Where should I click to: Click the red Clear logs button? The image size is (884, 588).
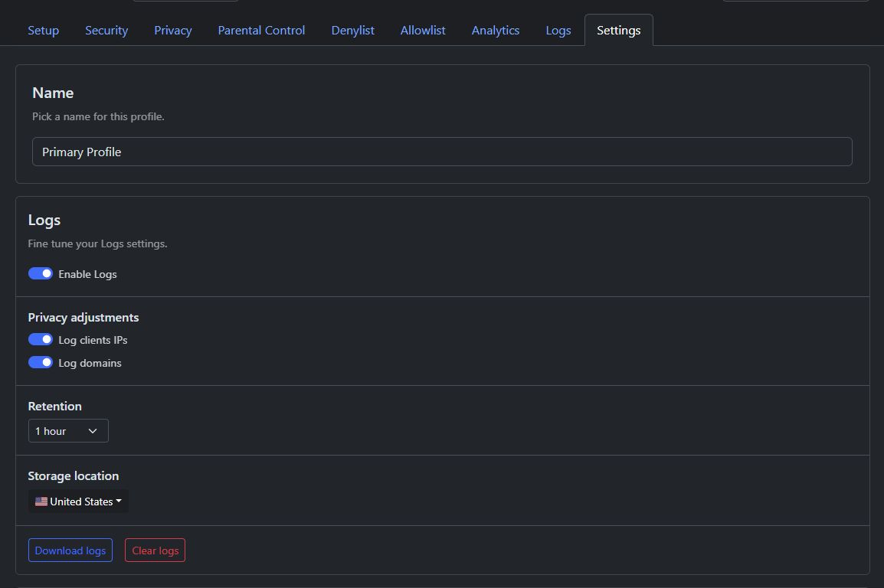pos(155,550)
